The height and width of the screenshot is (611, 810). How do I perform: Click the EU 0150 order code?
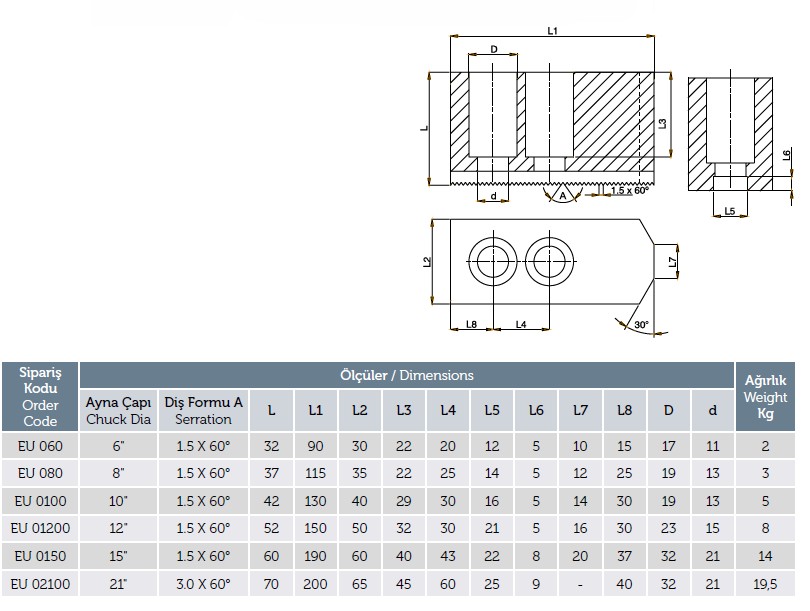40,555
